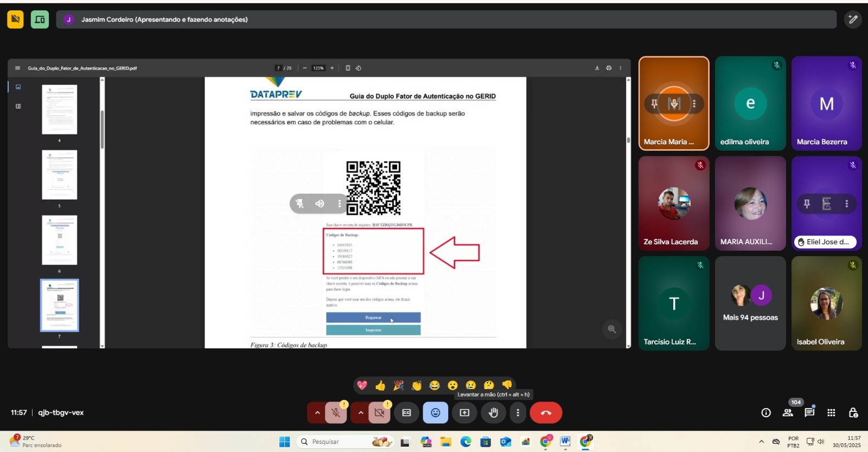Expand the audio settings arrow beside the microphone

pos(317,413)
